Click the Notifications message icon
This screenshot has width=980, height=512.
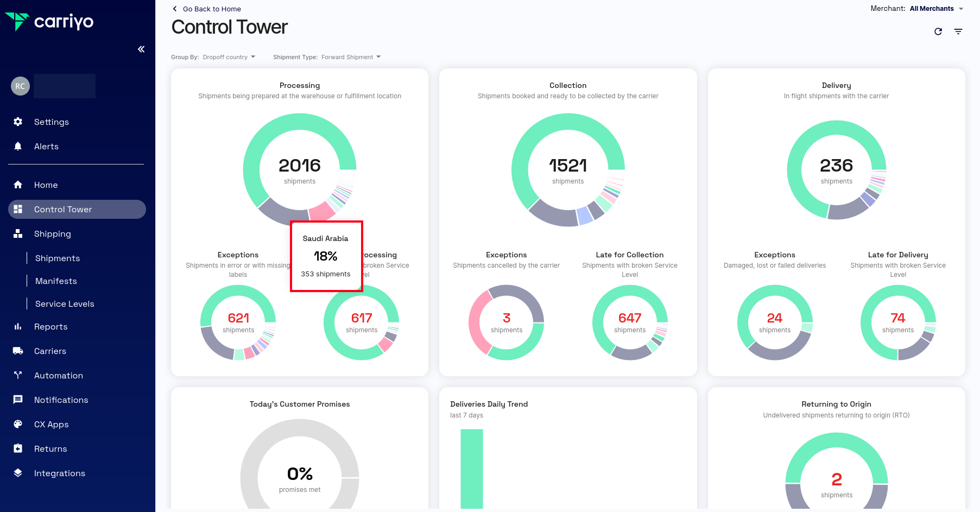coord(18,400)
